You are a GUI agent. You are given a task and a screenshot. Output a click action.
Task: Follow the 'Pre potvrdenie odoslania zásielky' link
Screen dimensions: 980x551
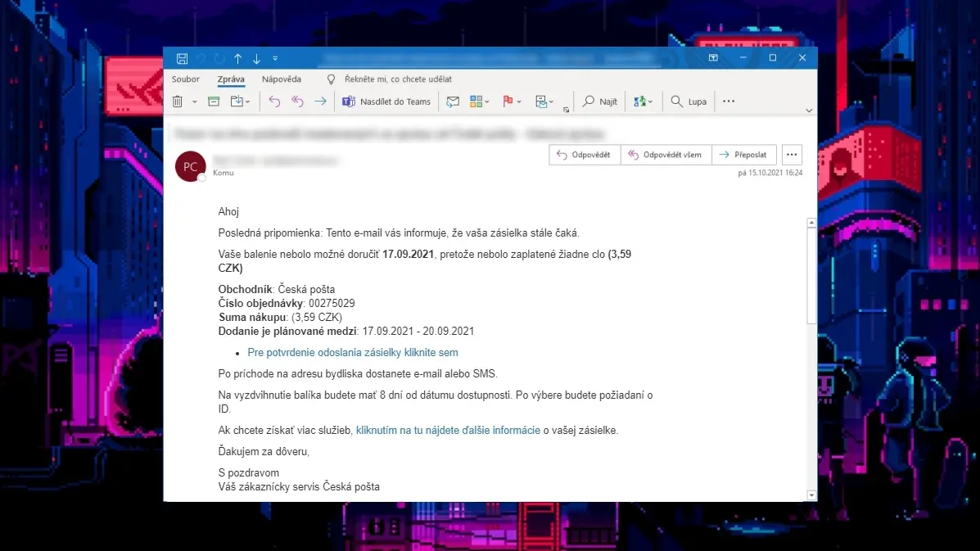[x=353, y=352]
